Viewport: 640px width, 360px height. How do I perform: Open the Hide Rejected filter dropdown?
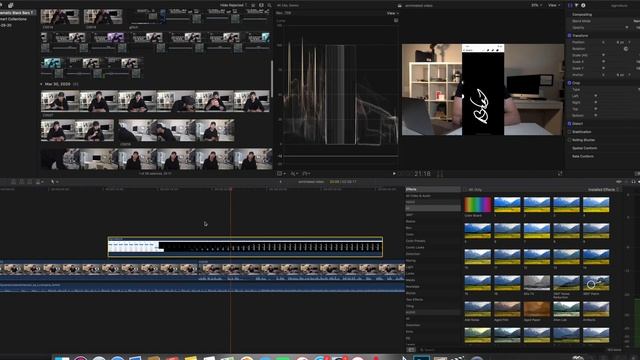click(232, 5)
